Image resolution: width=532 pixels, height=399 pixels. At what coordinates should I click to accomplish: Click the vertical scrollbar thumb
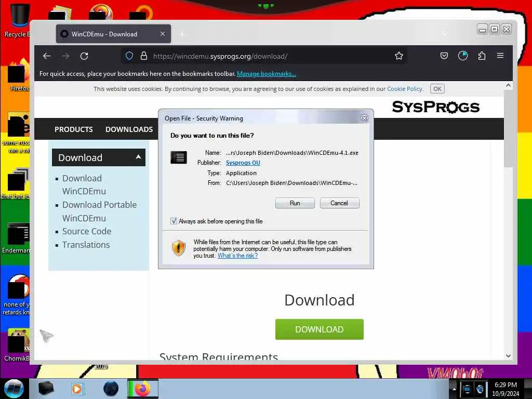[508, 129]
